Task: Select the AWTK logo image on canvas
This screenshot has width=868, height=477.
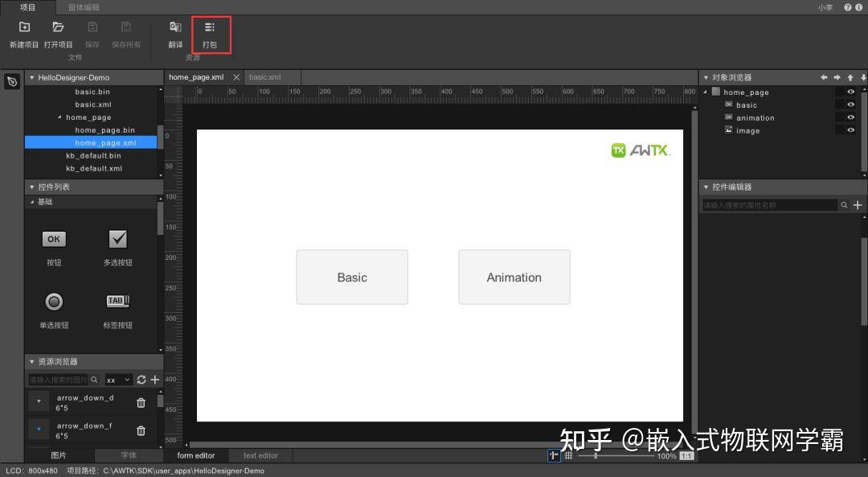Action: [641, 150]
